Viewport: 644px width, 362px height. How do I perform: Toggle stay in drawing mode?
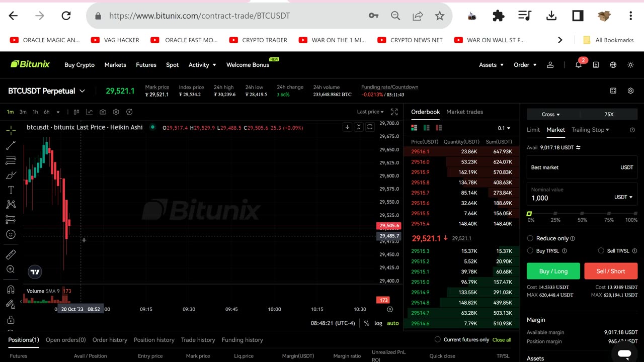[11, 304]
